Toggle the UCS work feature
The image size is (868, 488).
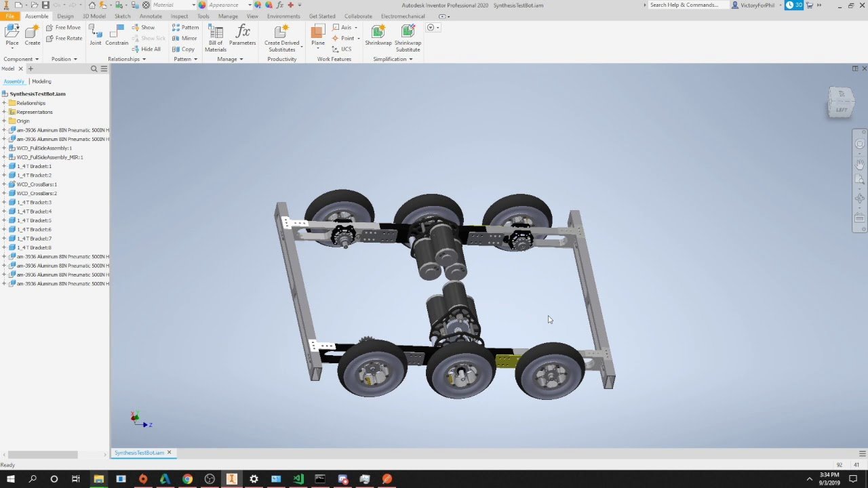pyautogui.click(x=344, y=49)
